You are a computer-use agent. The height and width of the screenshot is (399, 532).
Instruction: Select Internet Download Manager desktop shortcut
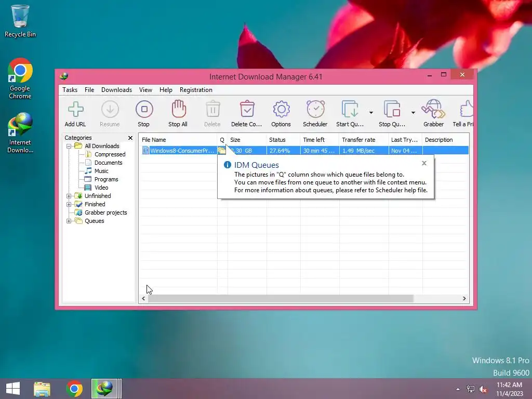(20, 133)
